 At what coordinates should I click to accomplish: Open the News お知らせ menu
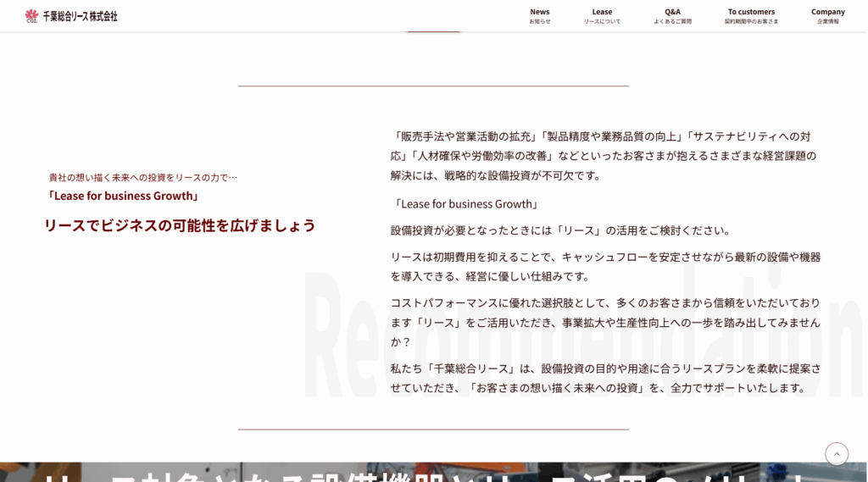(540, 16)
